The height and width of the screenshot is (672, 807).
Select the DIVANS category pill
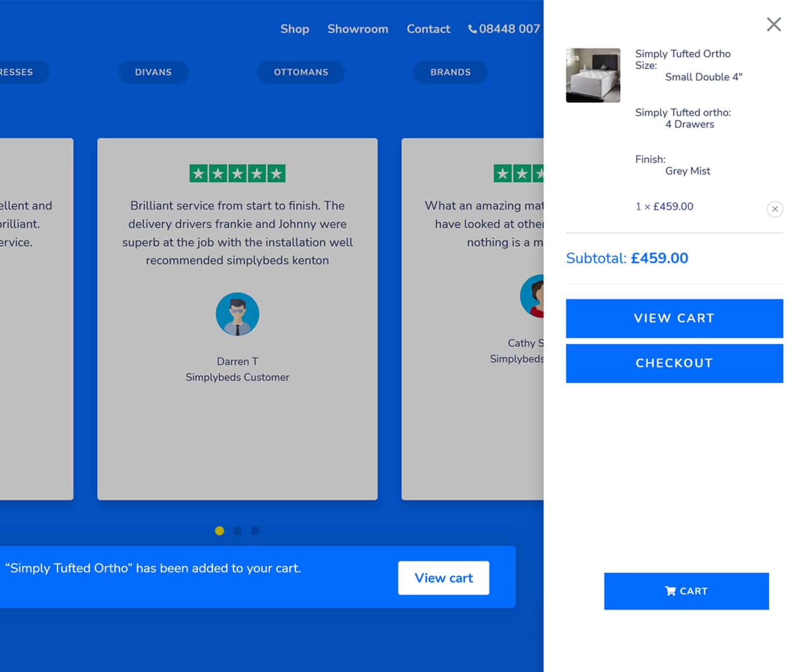tap(153, 72)
